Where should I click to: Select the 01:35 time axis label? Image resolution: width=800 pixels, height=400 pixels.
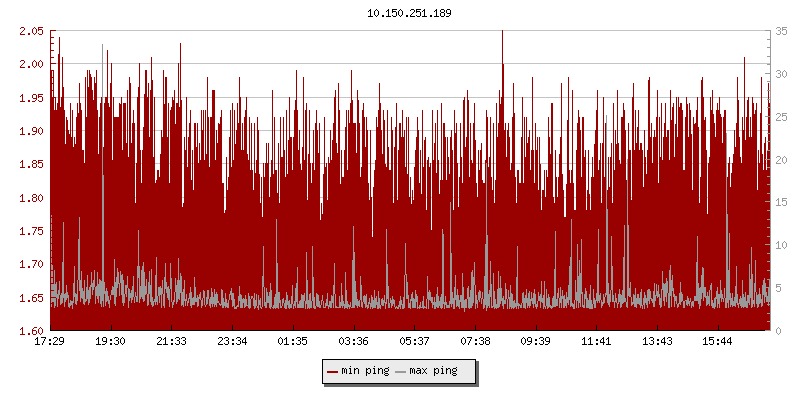pyautogui.click(x=293, y=341)
